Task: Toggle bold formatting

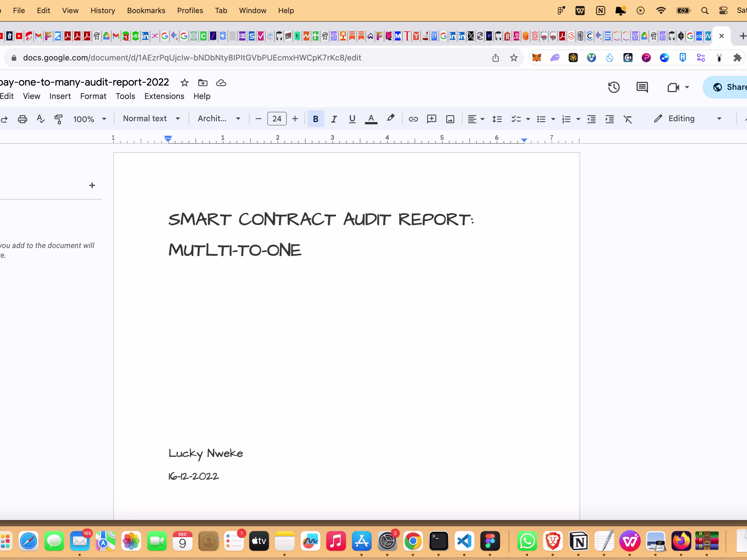Action: click(315, 119)
